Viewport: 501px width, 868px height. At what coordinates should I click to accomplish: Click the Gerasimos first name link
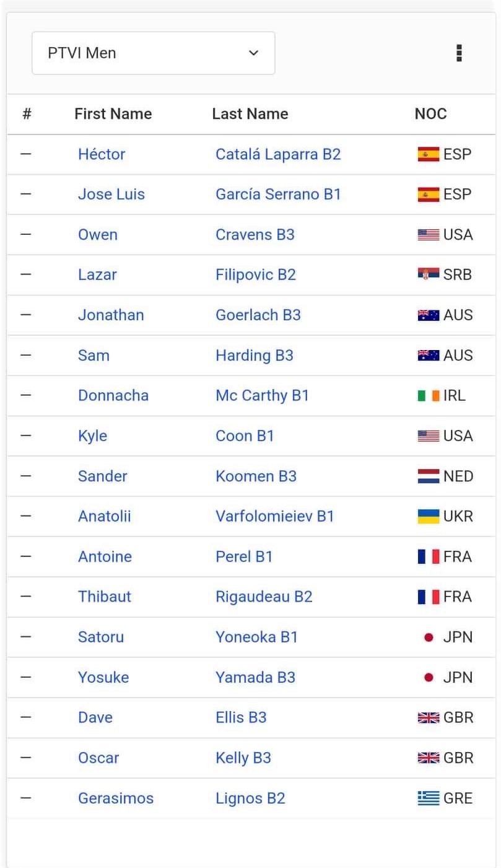[116, 798]
